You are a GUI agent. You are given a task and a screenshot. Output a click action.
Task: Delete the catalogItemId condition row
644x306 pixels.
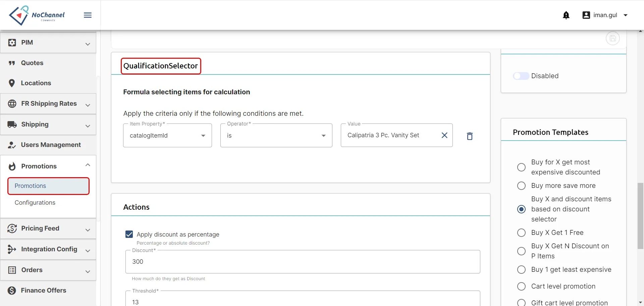click(x=470, y=136)
